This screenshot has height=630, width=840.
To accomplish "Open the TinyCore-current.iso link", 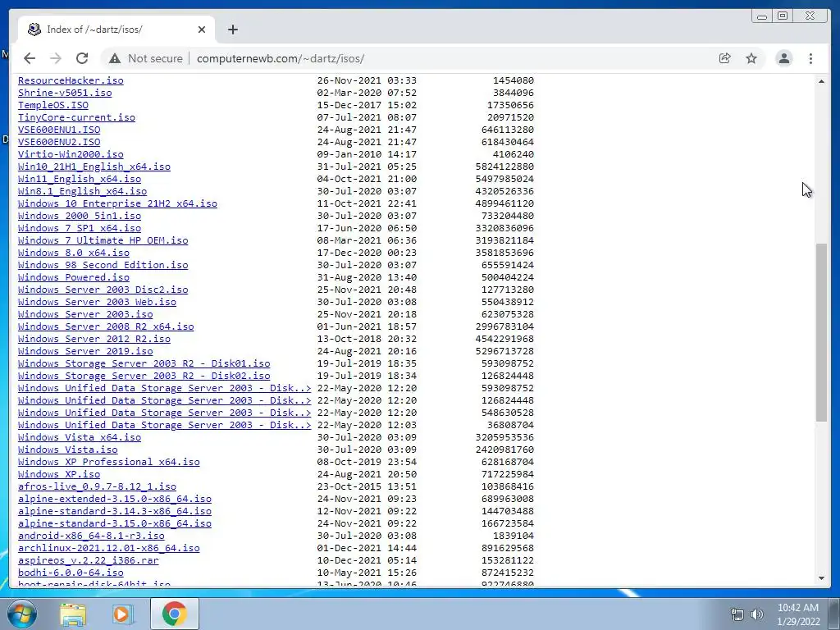I will click(76, 117).
